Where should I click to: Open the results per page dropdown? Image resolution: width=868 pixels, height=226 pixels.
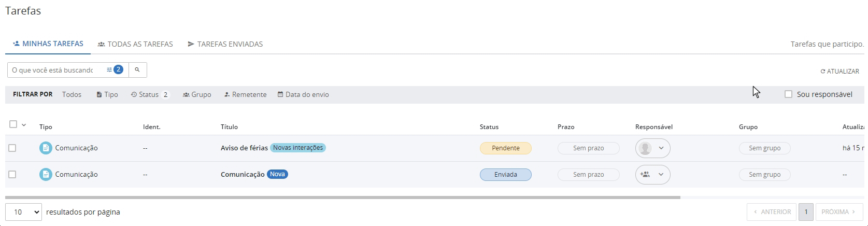(x=23, y=212)
